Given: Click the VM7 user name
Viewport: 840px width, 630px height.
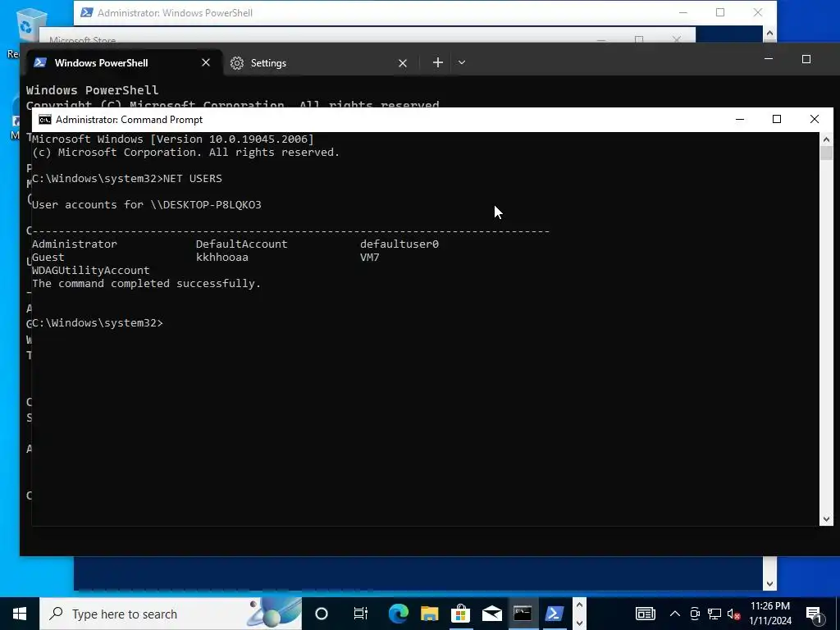Looking at the screenshot, I should (370, 257).
